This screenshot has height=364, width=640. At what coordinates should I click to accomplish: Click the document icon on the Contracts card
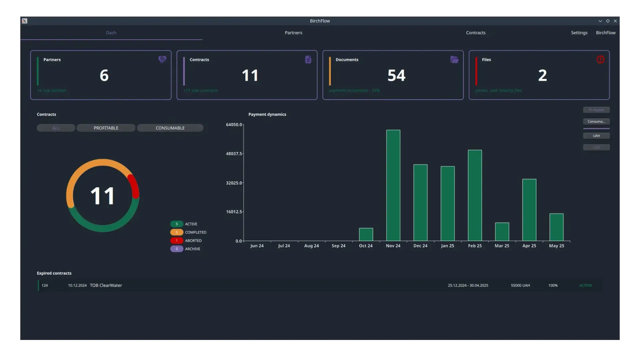coord(308,59)
